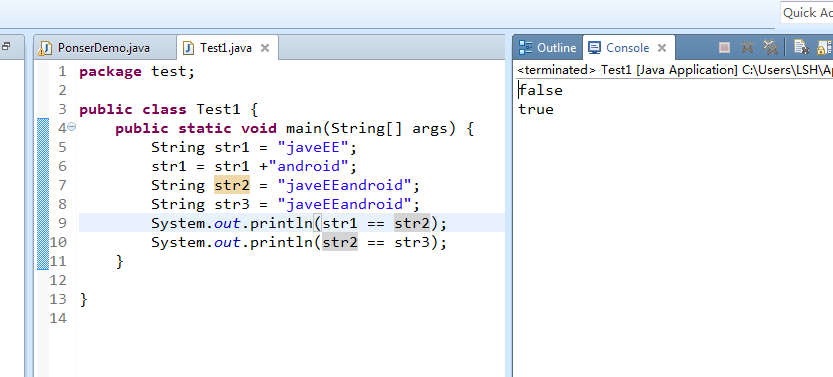The width and height of the screenshot is (833, 377).
Task: Close the Test1.java editor tab
Action: pyautogui.click(x=265, y=48)
